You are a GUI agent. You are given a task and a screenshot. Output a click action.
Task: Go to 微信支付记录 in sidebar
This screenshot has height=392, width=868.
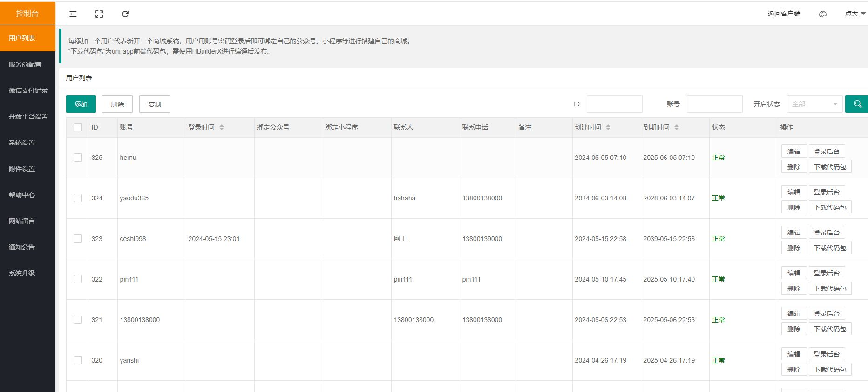(28, 90)
